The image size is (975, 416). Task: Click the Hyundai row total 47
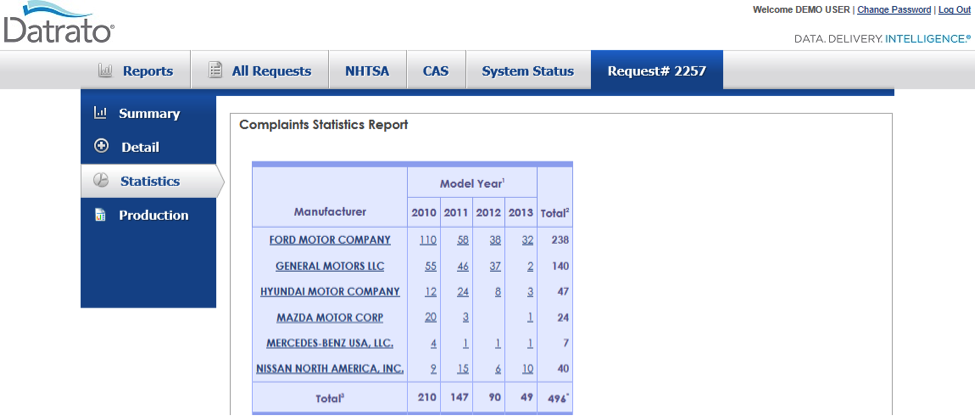point(563,291)
